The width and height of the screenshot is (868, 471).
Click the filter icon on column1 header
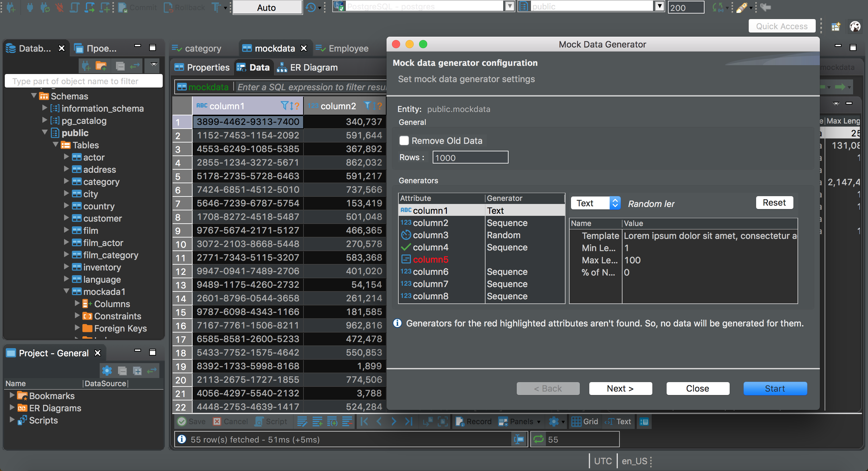[x=285, y=106]
